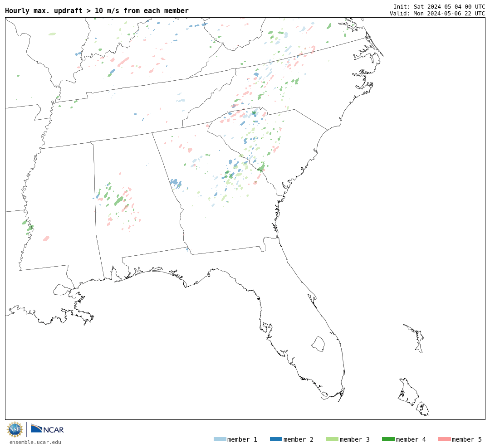Click the 'Init: Sat 2024-05-04 00 UTC' text

pos(439,6)
